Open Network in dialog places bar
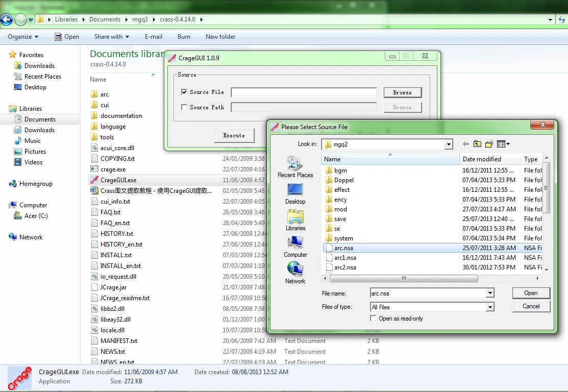Viewport: 568px width, 392px height. pyautogui.click(x=295, y=273)
